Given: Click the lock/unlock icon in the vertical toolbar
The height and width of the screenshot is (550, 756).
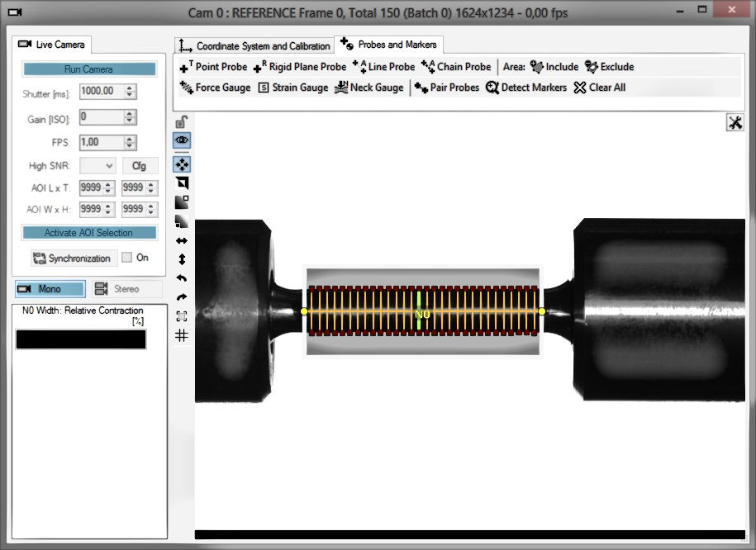Looking at the screenshot, I should coord(181,122).
